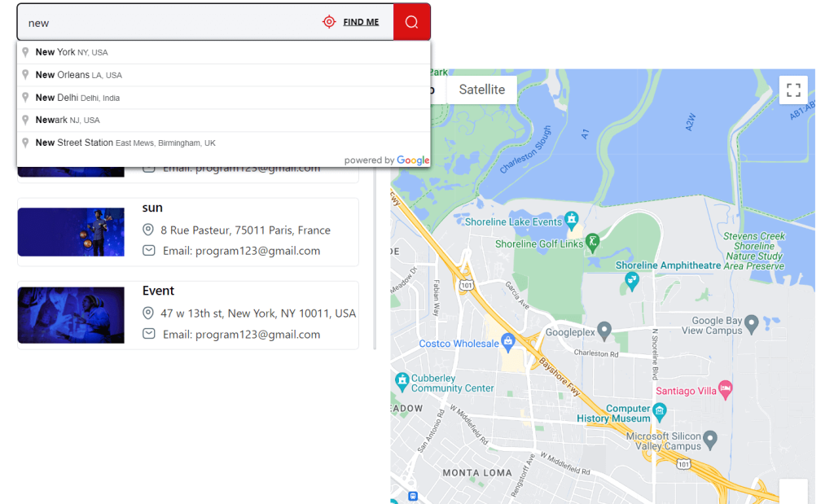
Task: Open the "sun" event thumbnail image
Action: coord(71,232)
